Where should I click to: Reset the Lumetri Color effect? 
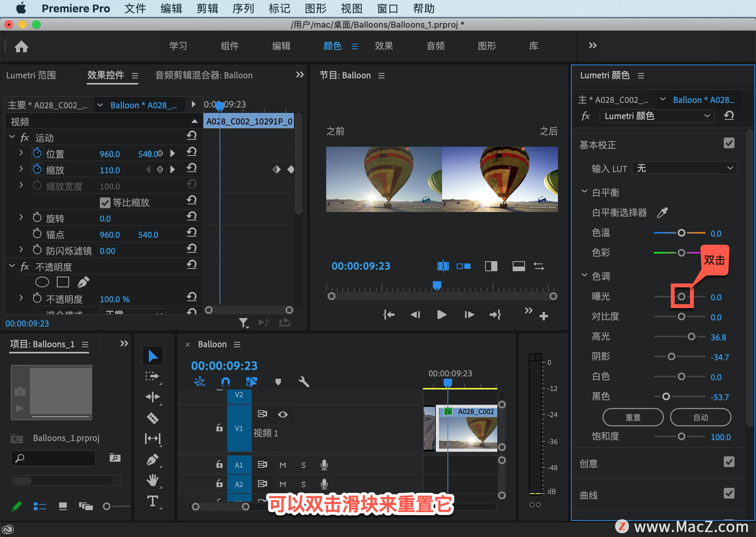pyautogui.click(x=729, y=116)
